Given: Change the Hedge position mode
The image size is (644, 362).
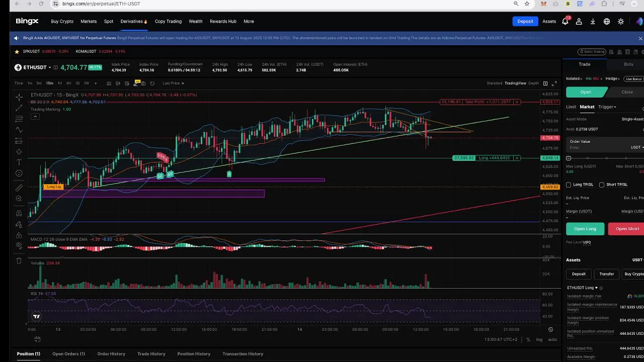Looking at the screenshot, I should tap(612, 79).
